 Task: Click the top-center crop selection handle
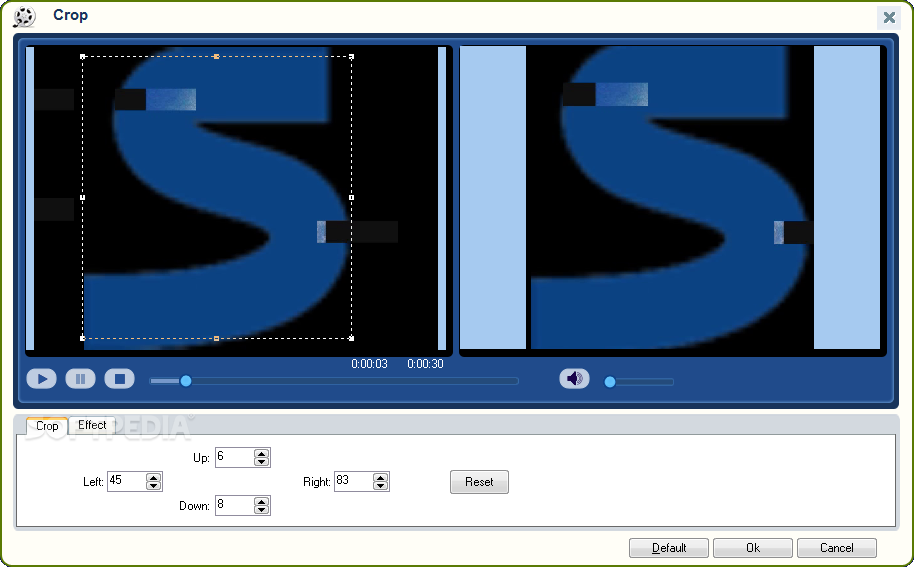(216, 57)
